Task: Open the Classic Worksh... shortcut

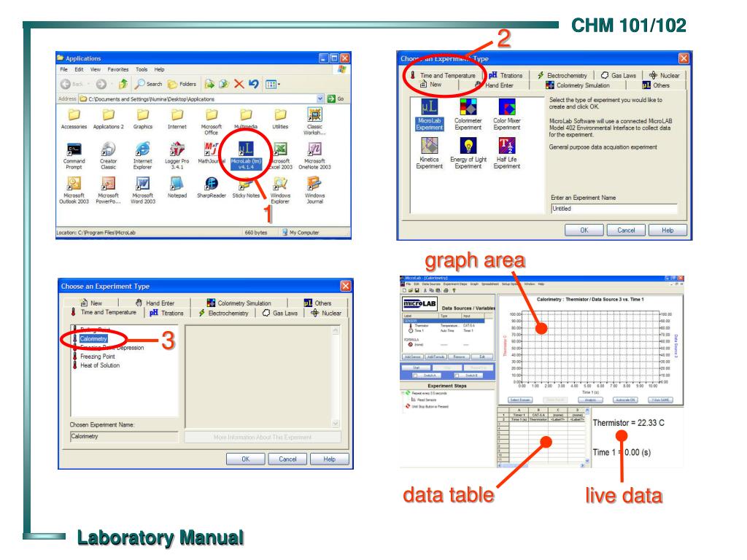Action: [314, 122]
